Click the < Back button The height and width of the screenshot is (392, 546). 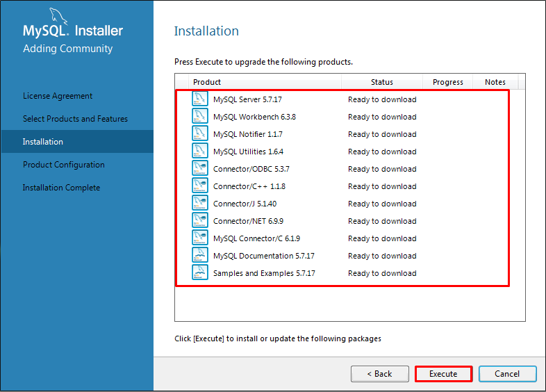pos(379,374)
